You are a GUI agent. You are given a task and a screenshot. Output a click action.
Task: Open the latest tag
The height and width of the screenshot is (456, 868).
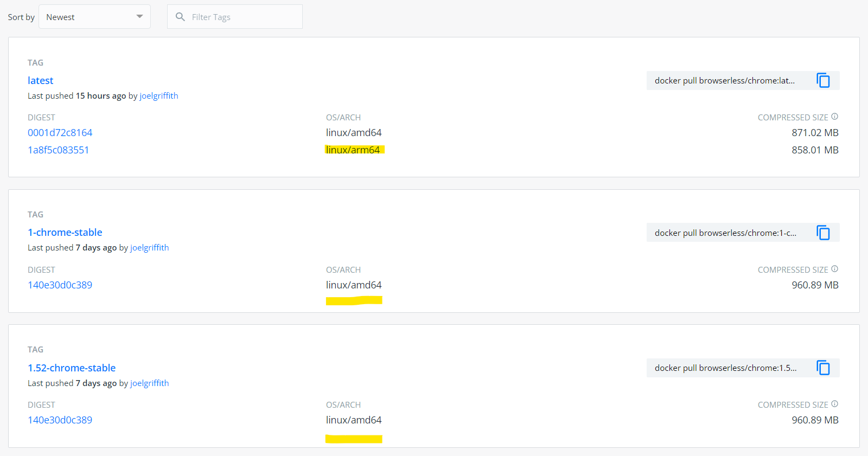(40, 80)
